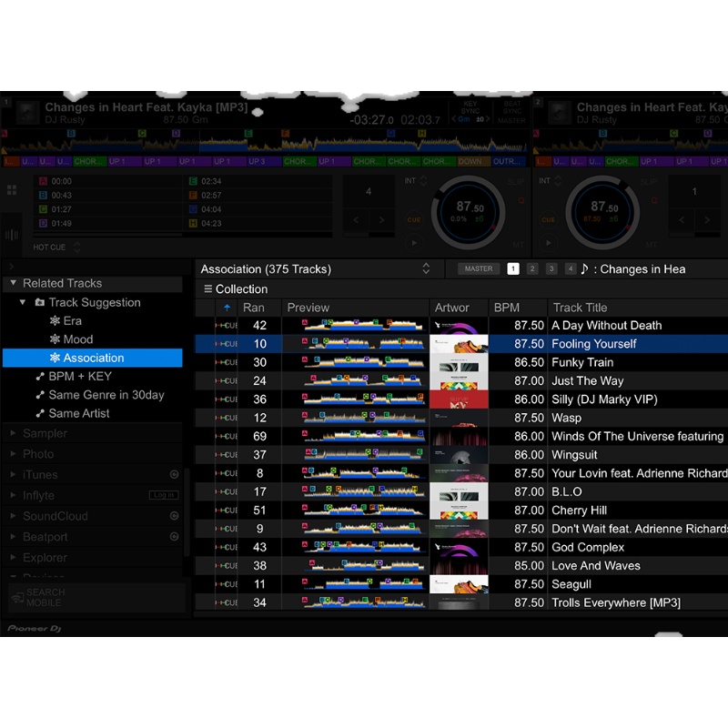Image resolution: width=728 pixels, height=728 pixels.
Task: Sort by the Ran column header
Action: (x=259, y=308)
